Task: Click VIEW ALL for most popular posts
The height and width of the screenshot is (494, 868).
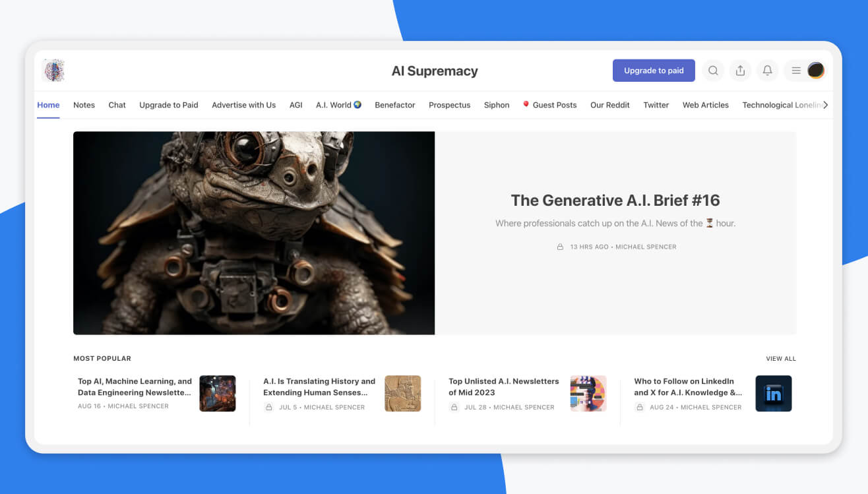Action: coord(781,359)
